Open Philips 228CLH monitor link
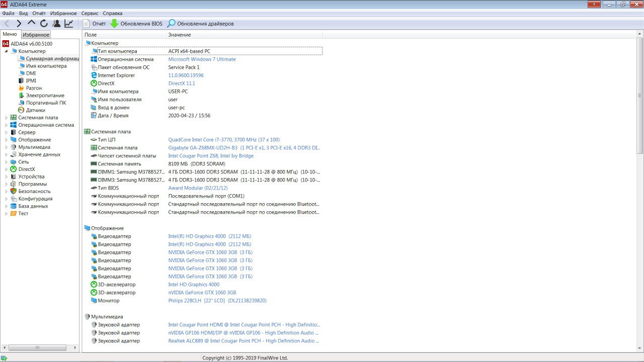This screenshot has height=362, width=644. [217, 301]
